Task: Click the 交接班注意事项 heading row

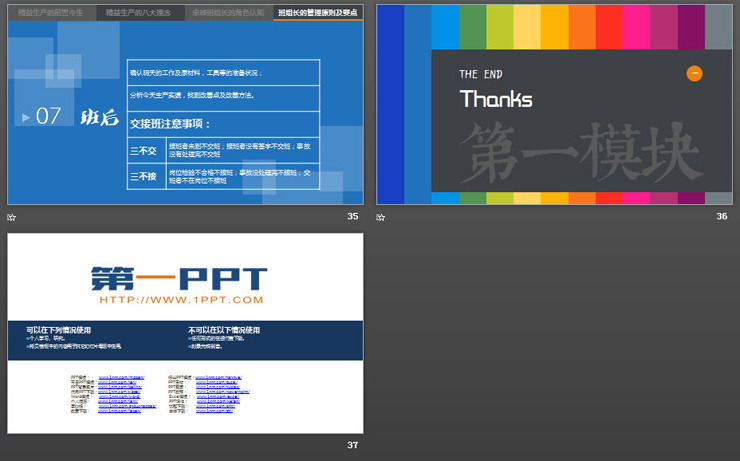Action: (x=224, y=124)
